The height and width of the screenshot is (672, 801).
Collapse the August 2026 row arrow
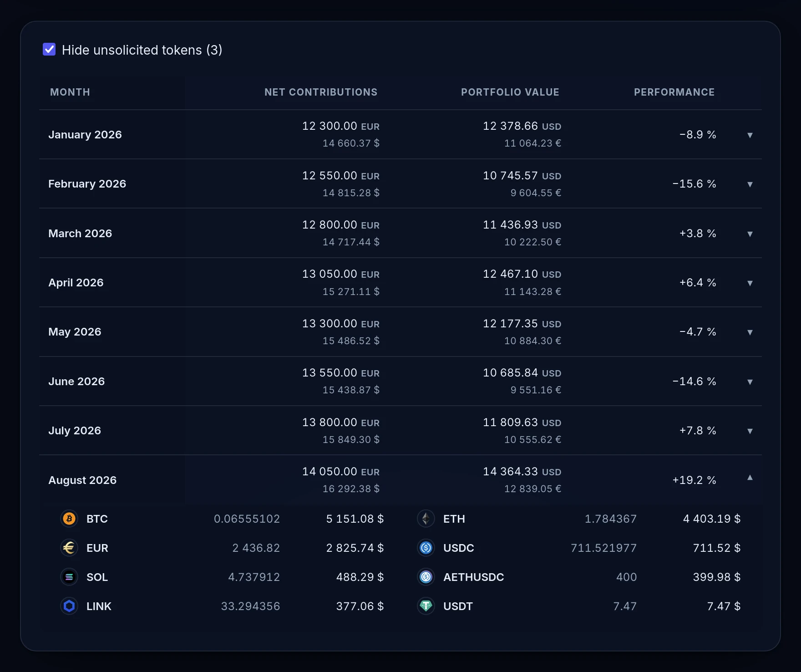(x=750, y=478)
